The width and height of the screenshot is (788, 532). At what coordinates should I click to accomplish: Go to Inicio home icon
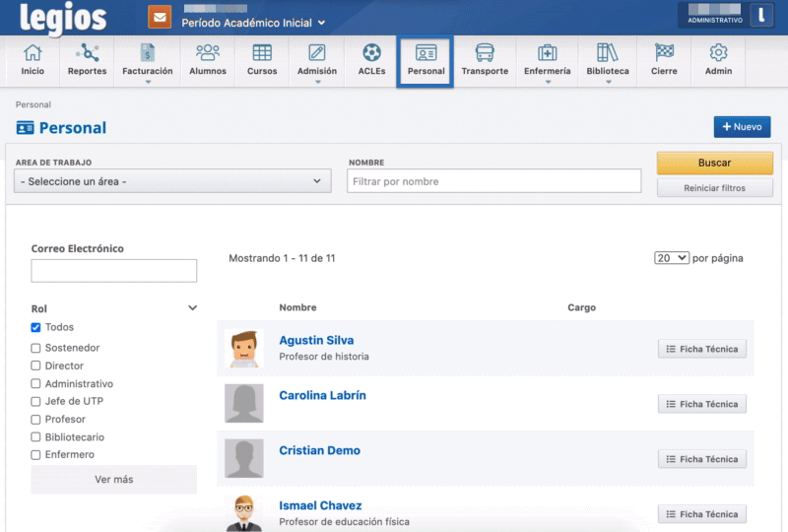click(x=33, y=59)
